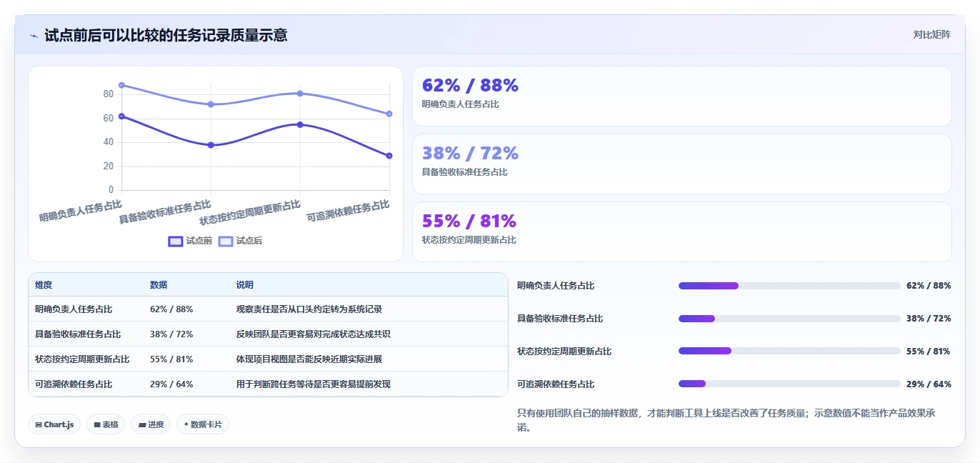Click the 具备验收标准任务占比 progress bar
Screen dimensions: 980x463
789,319
